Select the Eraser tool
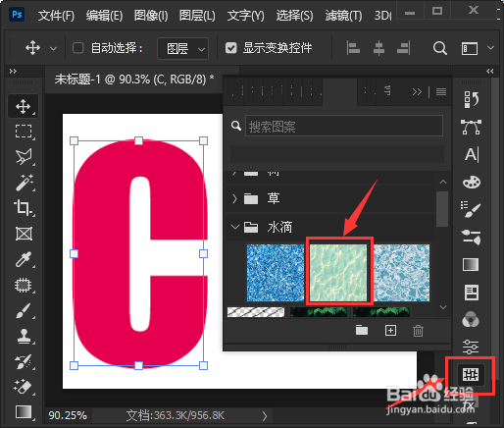The height and width of the screenshot is (428, 504). tap(23, 387)
